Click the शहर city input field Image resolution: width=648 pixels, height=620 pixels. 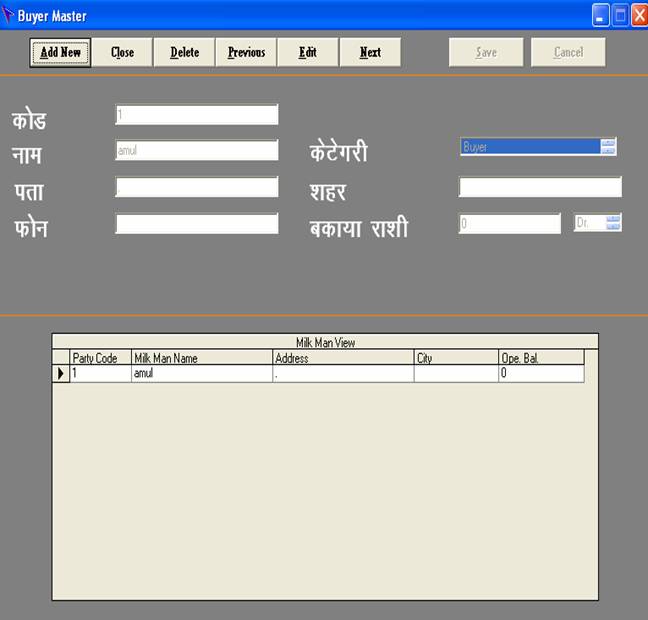(x=540, y=187)
